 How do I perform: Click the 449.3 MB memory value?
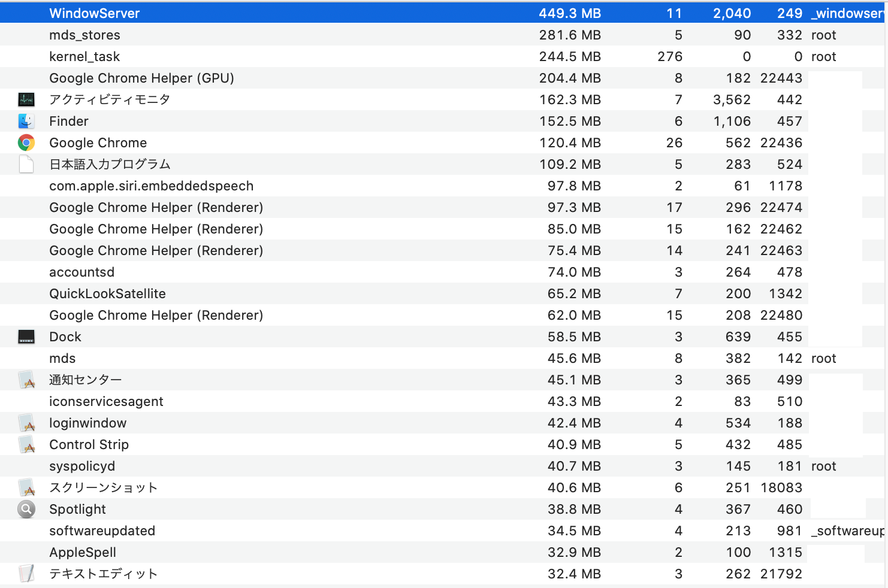pos(570,13)
